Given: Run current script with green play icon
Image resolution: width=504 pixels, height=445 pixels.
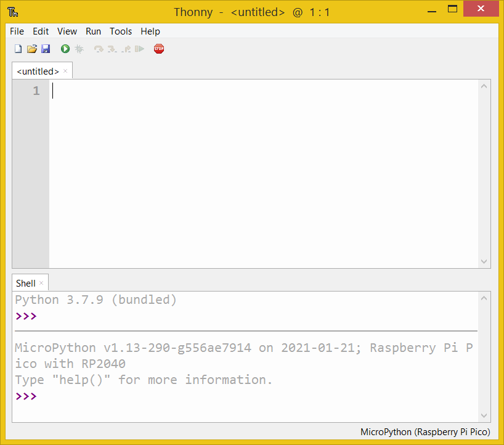Looking at the screenshot, I should click(x=65, y=49).
